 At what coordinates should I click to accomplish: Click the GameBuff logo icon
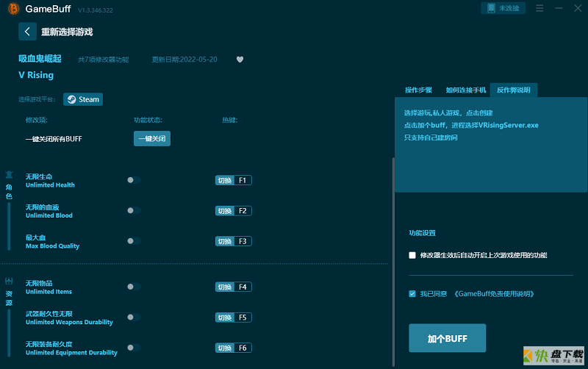tap(13, 9)
